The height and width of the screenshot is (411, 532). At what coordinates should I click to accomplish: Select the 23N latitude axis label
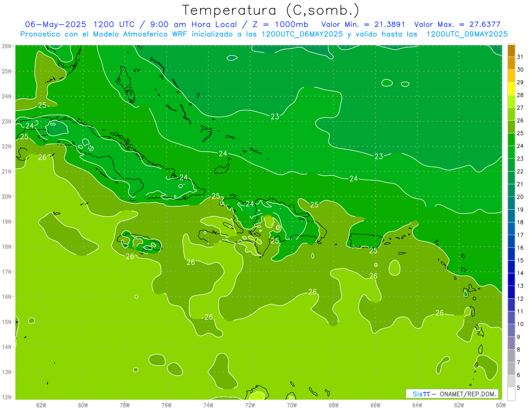(7, 121)
